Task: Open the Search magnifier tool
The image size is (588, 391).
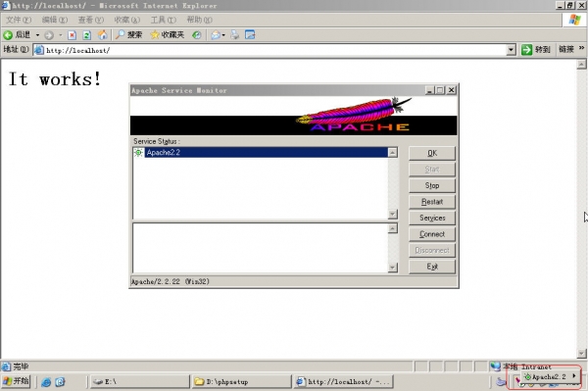Action: (x=120, y=34)
